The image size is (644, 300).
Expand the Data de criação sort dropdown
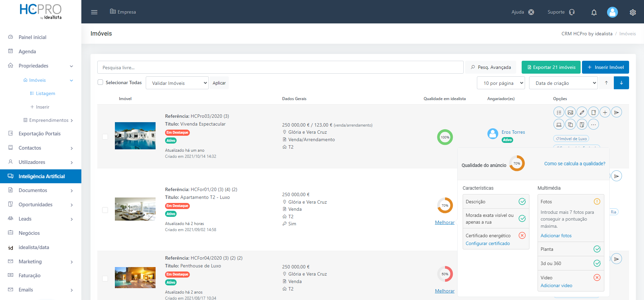coord(563,83)
